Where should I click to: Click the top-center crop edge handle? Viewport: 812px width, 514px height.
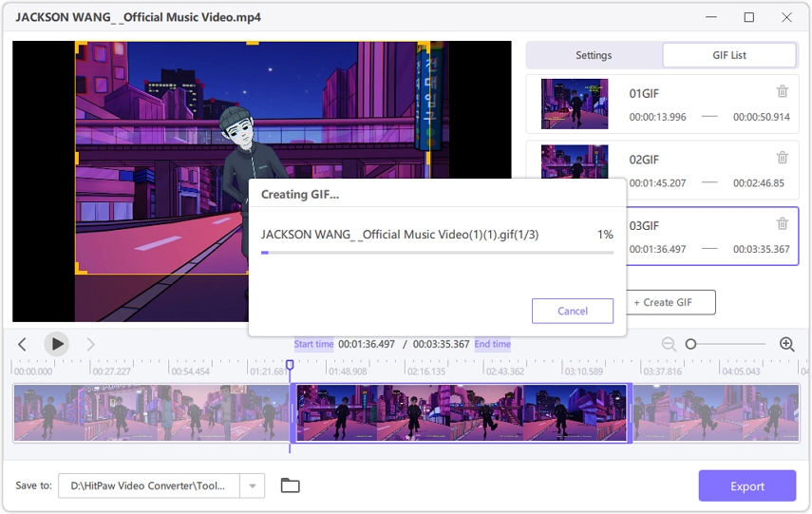[x=253, y=43]
